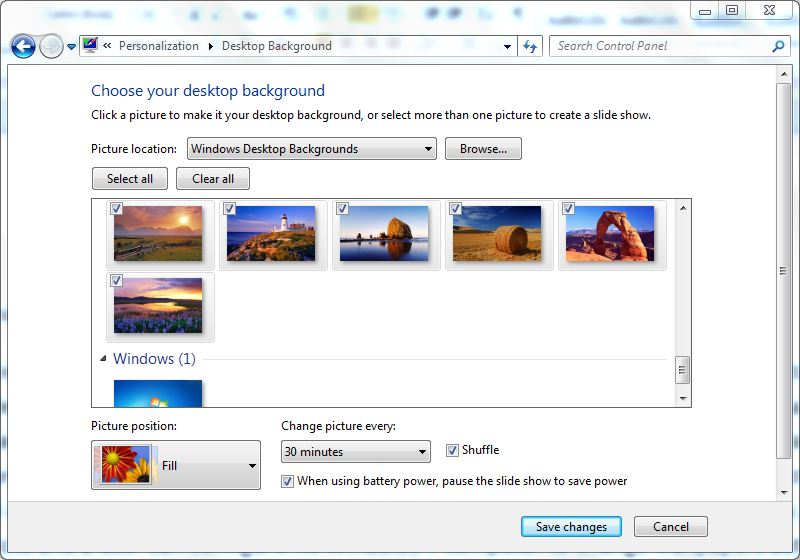This screenshot has width=800, height=560.
Task: Select the red rock arch wallpaper
Action: [610, 234]
